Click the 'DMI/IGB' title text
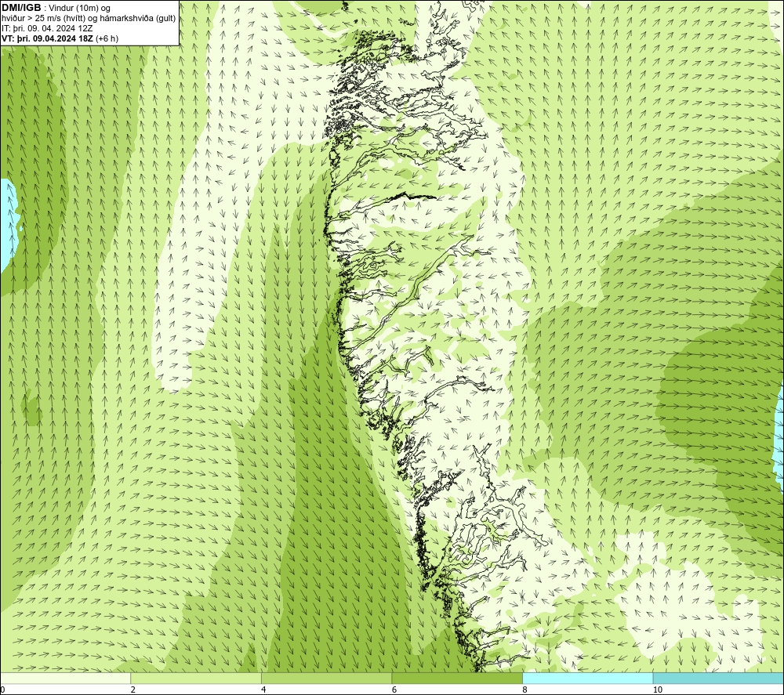Image resolution: width=784 pixels, height=695 pixels. [x=21, y=8]
